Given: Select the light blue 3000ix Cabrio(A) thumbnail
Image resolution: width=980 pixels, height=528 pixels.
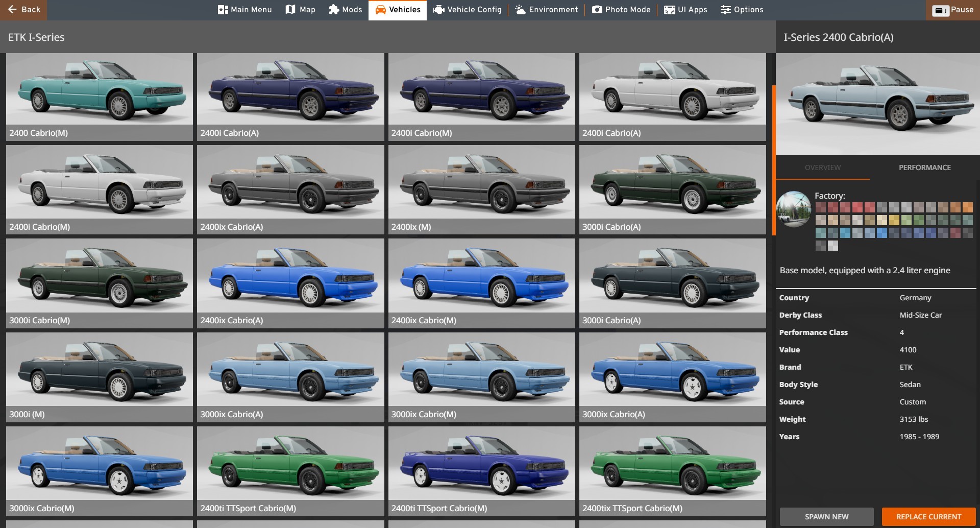Looking at the screenshot, I should coord(290,377).
